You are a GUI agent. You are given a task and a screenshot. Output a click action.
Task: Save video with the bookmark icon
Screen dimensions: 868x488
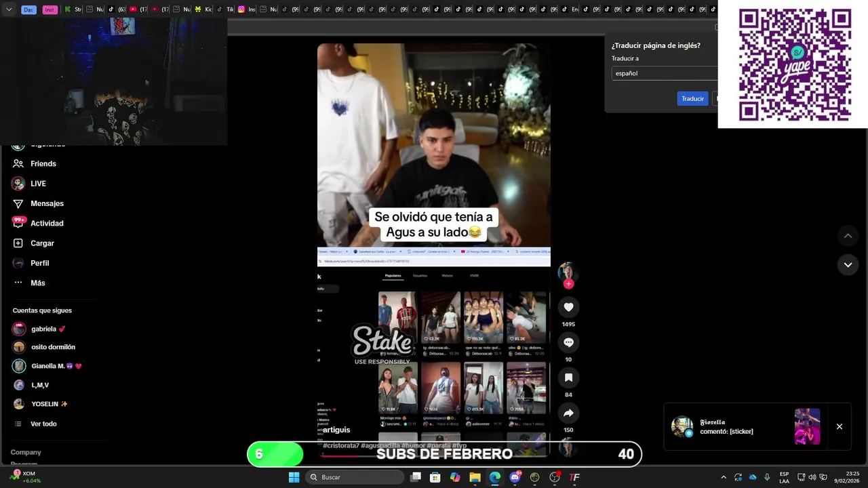pos(568,378)
